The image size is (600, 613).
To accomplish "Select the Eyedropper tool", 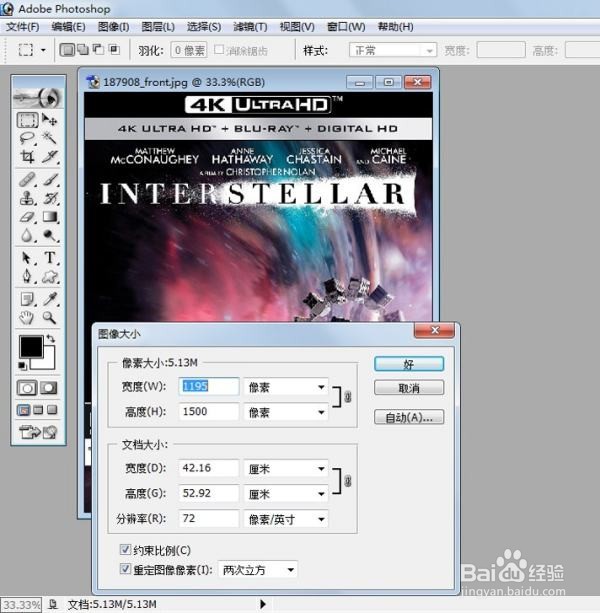I will click(50, 299).
